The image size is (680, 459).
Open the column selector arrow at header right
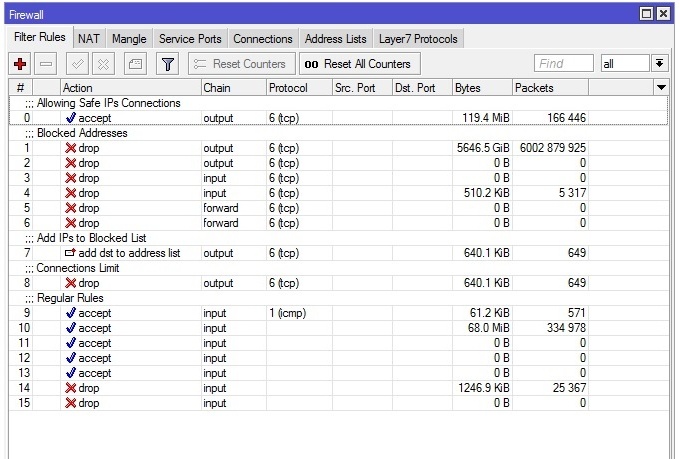coord(661,88)
